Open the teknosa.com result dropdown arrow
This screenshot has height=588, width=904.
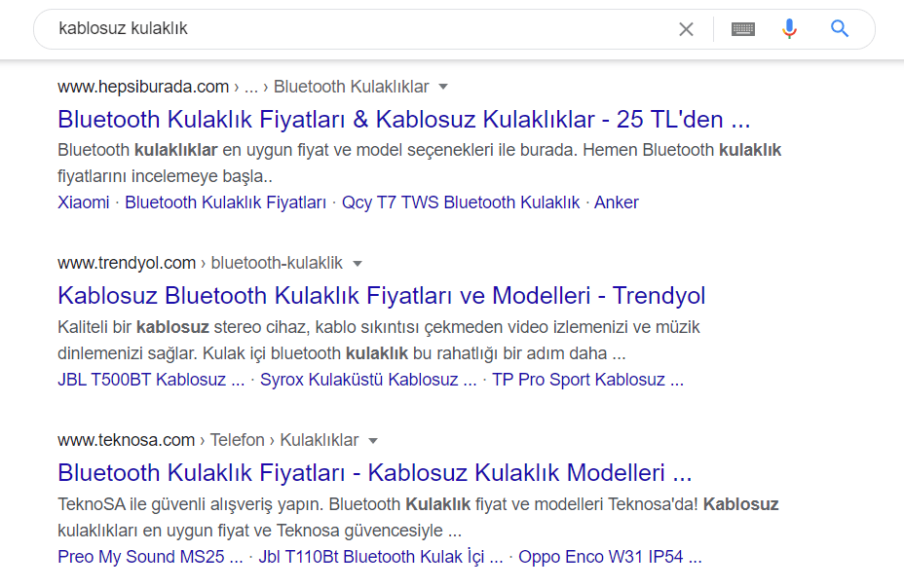click(373, 439)
